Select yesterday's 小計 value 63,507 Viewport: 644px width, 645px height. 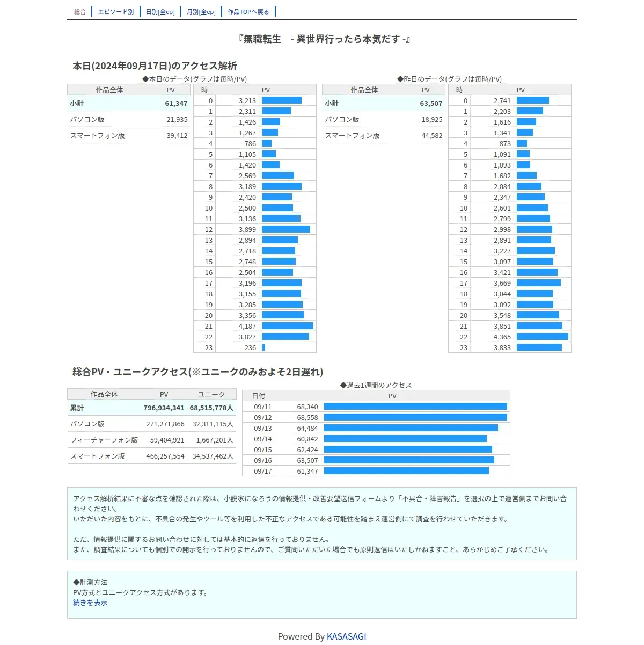(431, 103)
